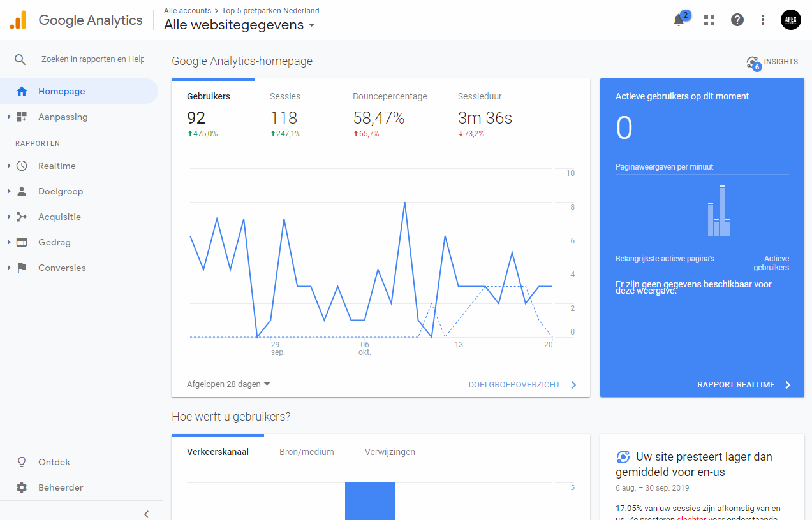
Task: Open the Google apps grid
Action: coord(709,20)
